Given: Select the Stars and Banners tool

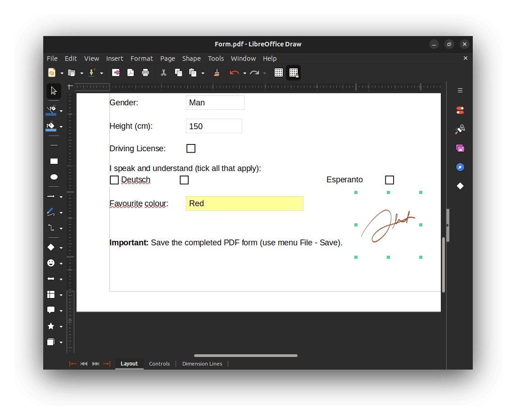Looking at the screenshot, I should 51,326.
